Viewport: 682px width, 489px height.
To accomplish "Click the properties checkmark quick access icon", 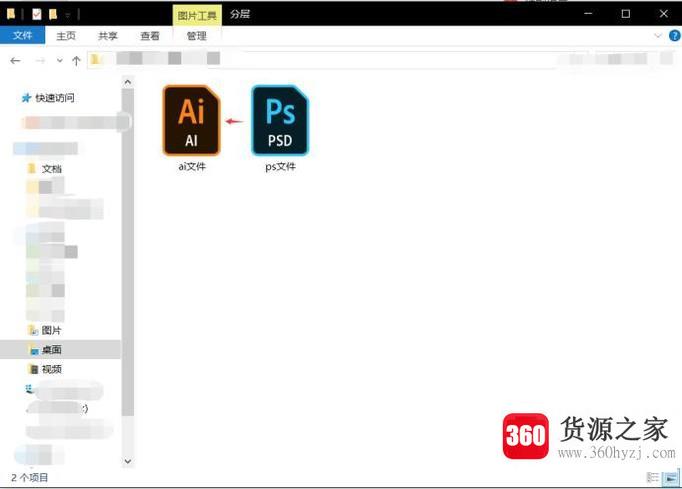I will tap(37, 14).
